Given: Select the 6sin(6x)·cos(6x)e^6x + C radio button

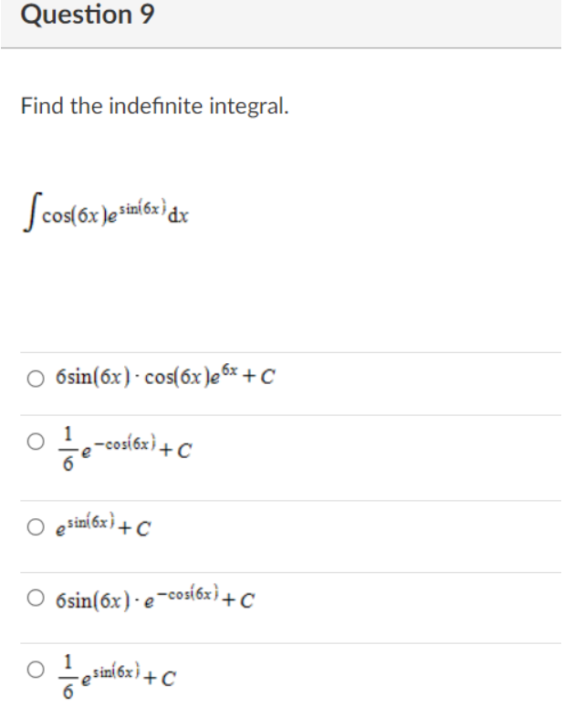Looking at the screenshot, I should [36, 379].
